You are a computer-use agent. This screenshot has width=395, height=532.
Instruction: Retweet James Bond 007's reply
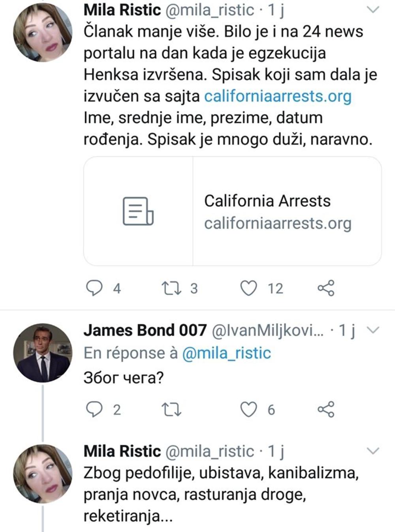click(x=172, y=410)
